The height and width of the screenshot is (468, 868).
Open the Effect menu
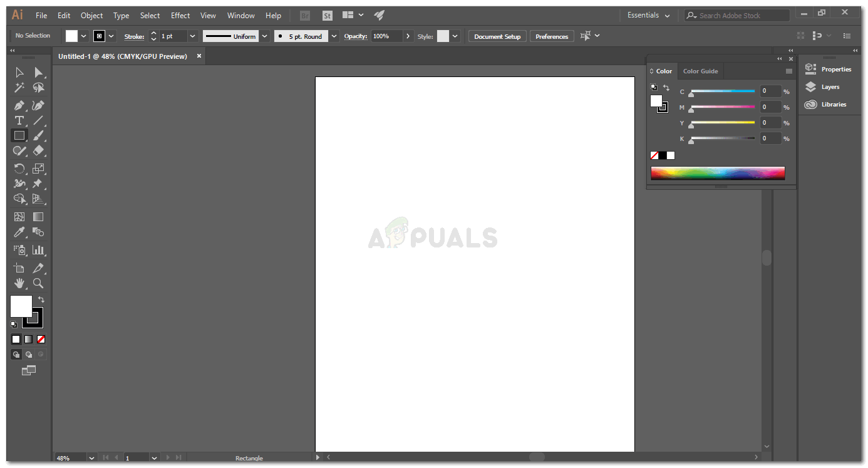click(x=180, y=15)
